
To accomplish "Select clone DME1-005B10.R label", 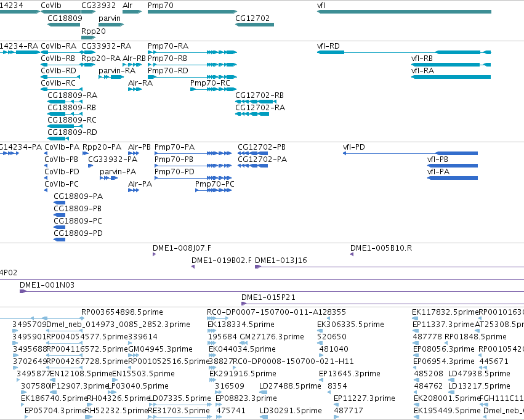I will point(381,248).
